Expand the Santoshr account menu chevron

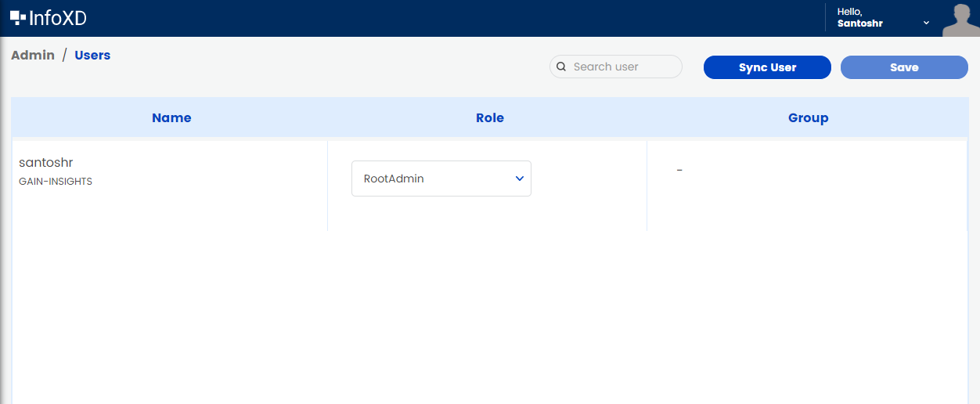click(x=926, y=23)
